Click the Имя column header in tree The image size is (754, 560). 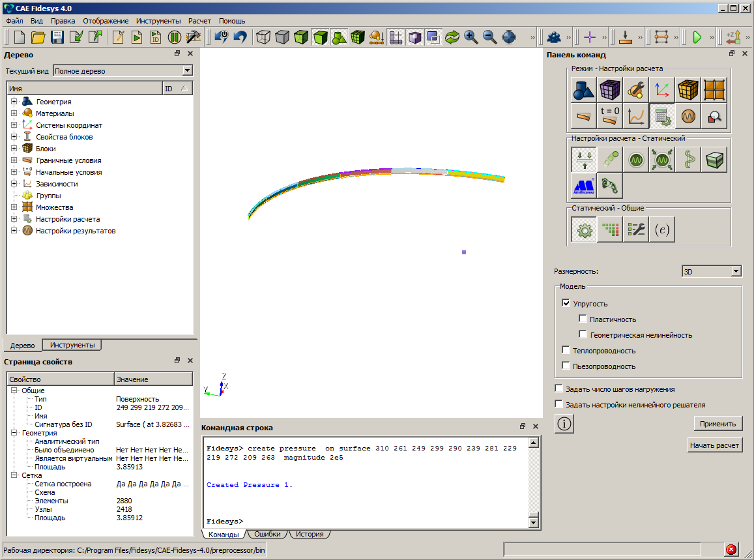pyautogui.click(x=85, y=89)
